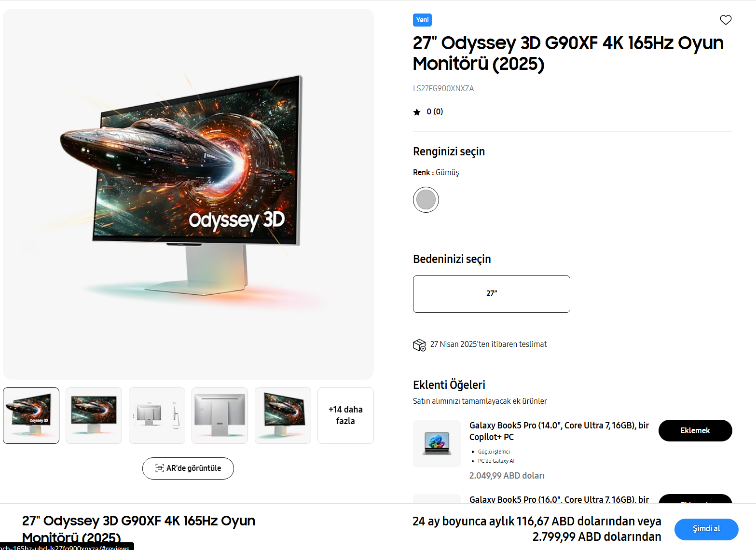Image resolution: width=756 pixels, height=550 pixels.
Task: Click the blue Yeni badge
Action: click(422, 20)
